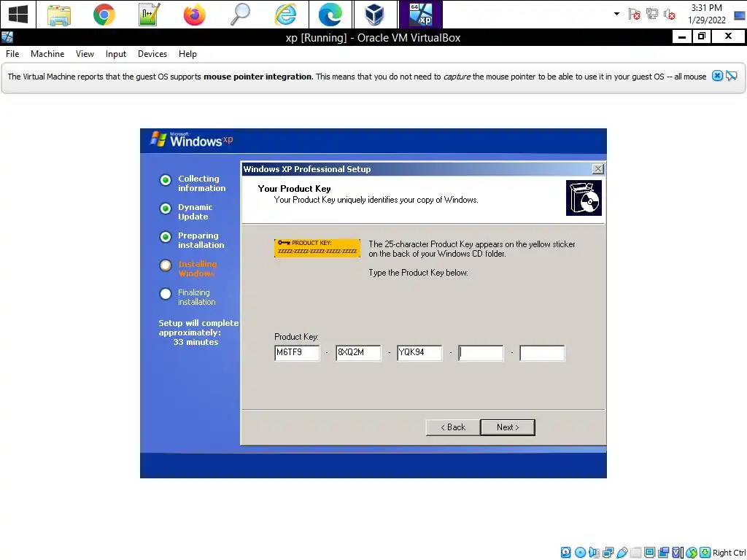Viewport: 747px width, 560px height.
Task: Minimize the VirtualBox window
Action: [x=682, y=36]
